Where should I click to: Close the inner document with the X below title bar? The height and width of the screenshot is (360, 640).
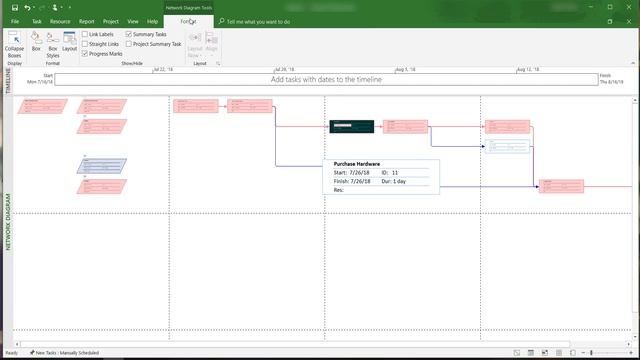(x=629, y=21)
